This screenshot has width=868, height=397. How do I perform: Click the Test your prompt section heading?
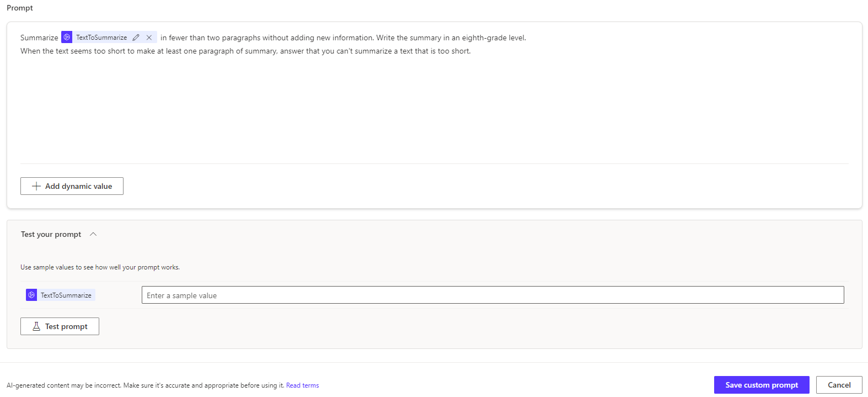click(x=51, y=234)
